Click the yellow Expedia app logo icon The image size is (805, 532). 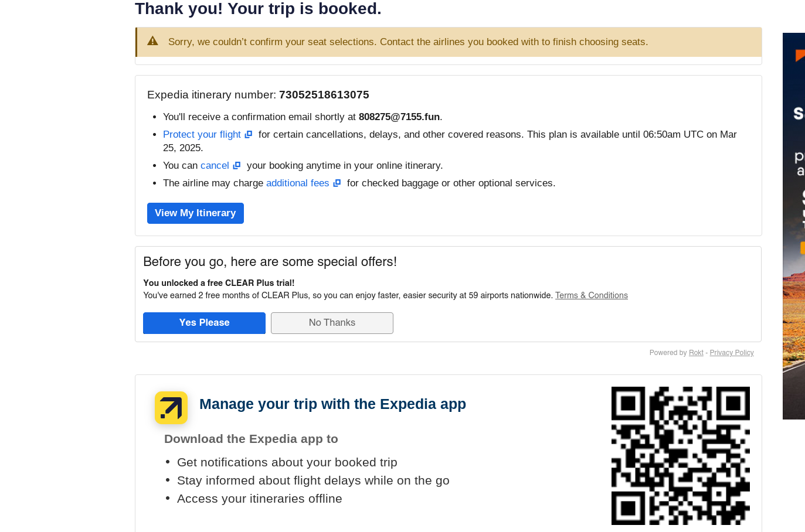[171, 408]
